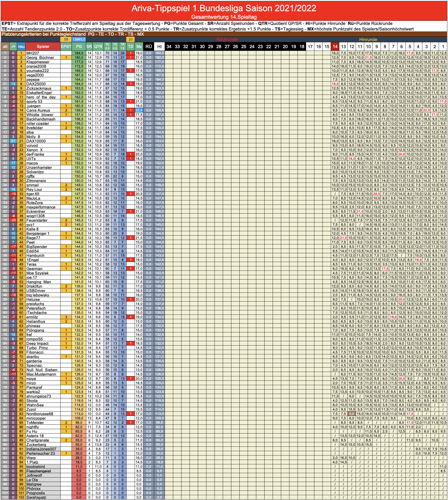Select player name 'roller coaster'

click(37, 123)
